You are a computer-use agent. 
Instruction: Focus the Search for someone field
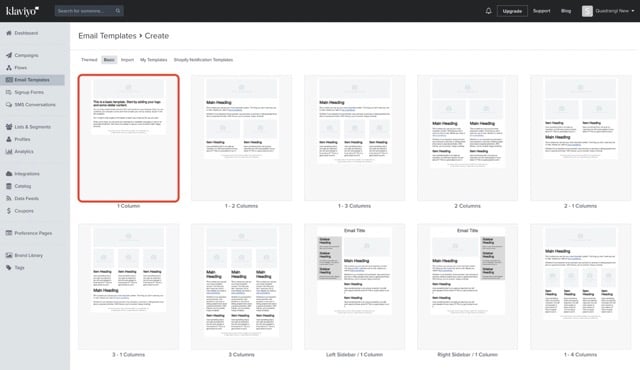point(89,11)
